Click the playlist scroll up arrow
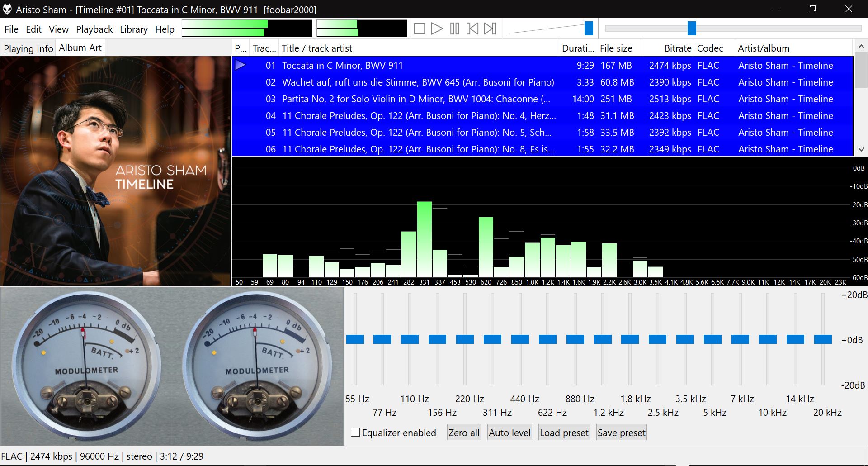Screen dimensions: 868x466 click(861, 47)
